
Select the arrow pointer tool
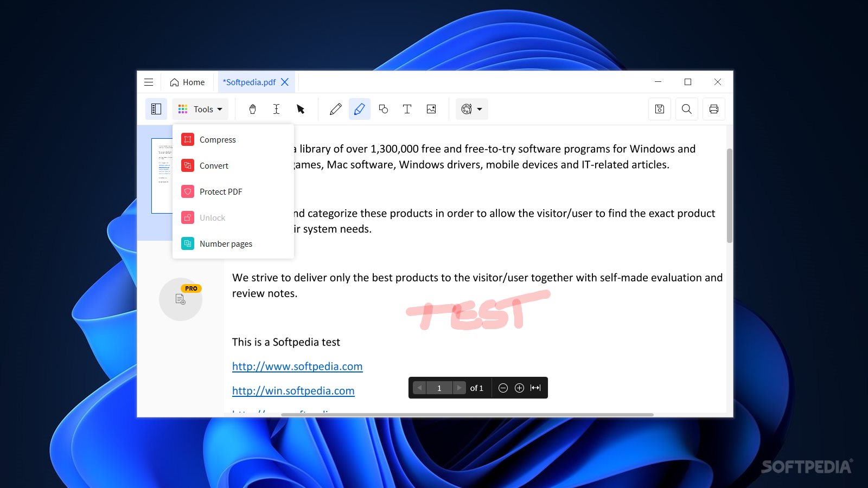click(301, 109)
